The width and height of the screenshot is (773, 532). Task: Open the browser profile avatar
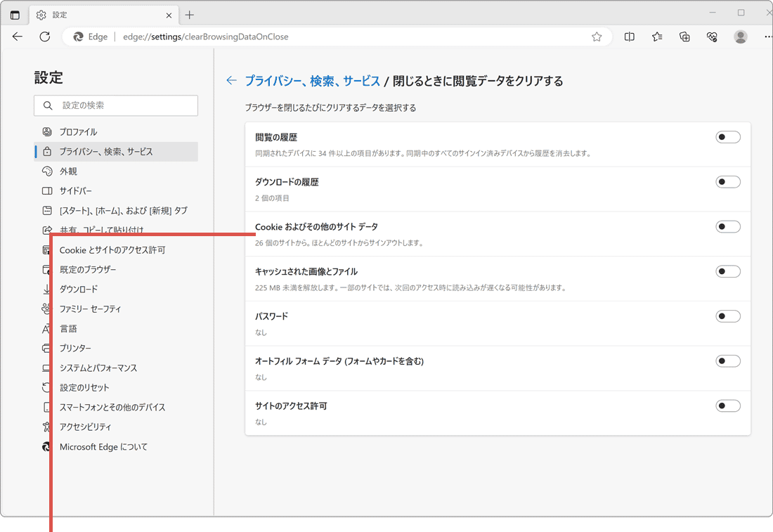click(x=740, y=37)
